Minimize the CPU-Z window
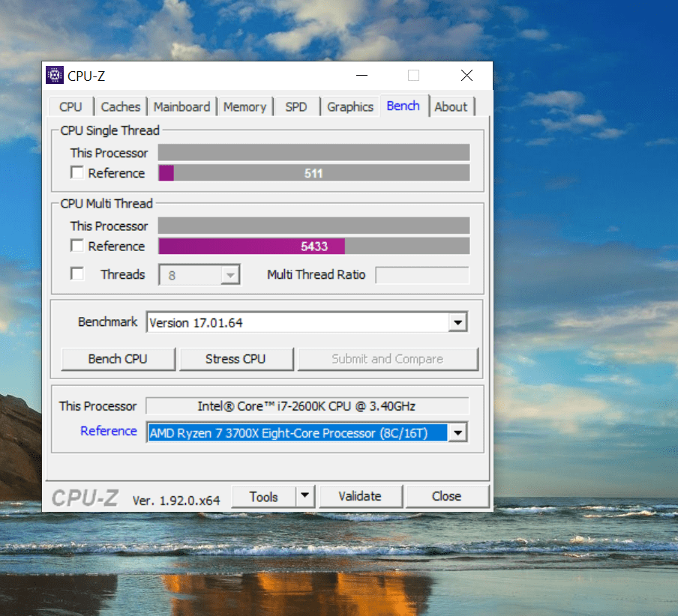 (362, 76)
